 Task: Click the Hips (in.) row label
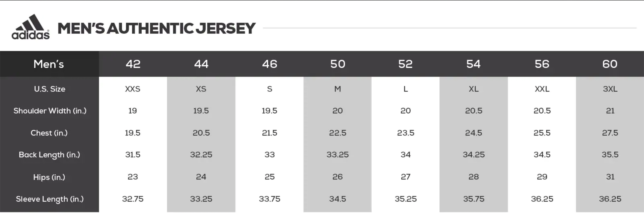tap(49, 177)
